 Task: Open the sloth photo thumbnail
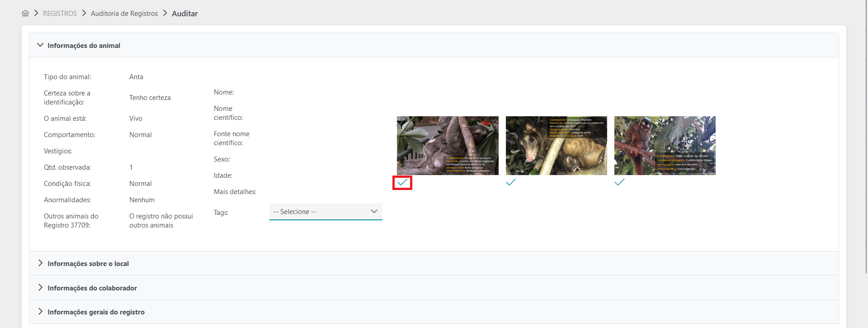point(448,146)
